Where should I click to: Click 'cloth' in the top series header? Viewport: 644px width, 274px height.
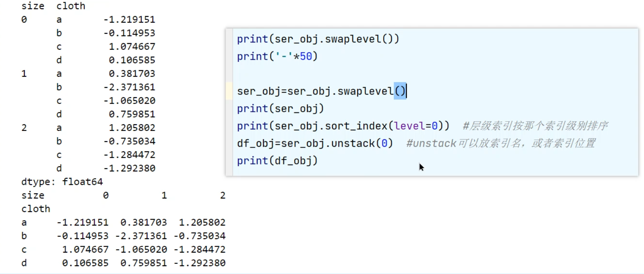point(71,6)
